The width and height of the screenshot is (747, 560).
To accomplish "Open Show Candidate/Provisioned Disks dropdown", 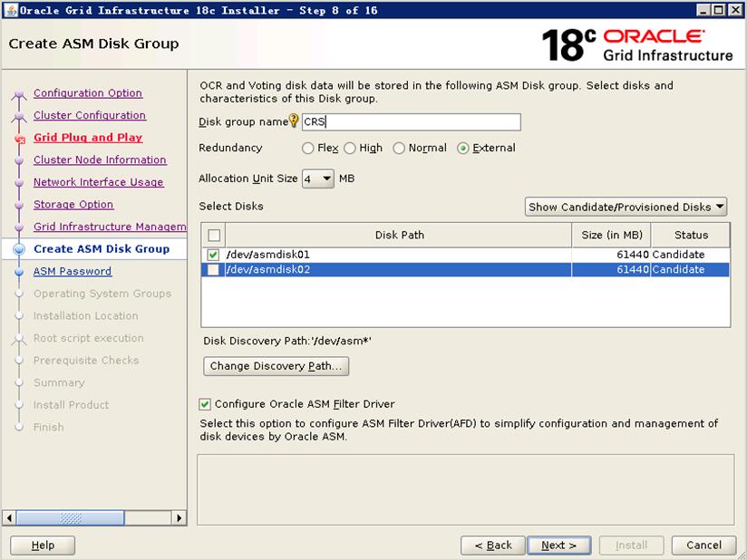I will [x=626, y=208].
